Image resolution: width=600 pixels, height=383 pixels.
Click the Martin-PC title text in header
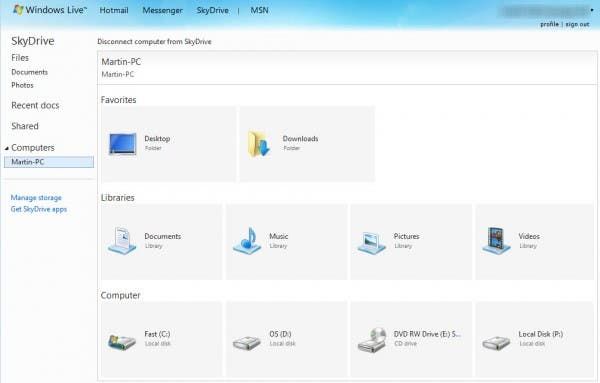click(x=121, y=62)
